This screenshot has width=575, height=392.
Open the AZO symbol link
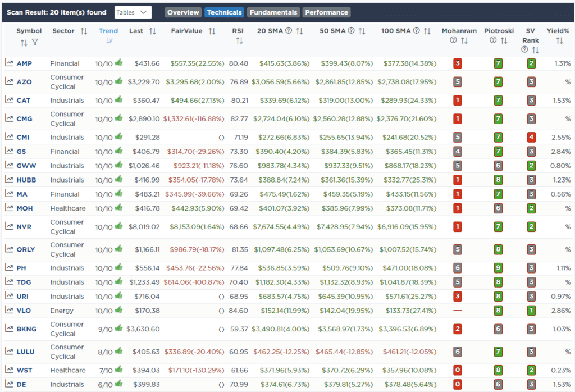[x=24, y=82]
